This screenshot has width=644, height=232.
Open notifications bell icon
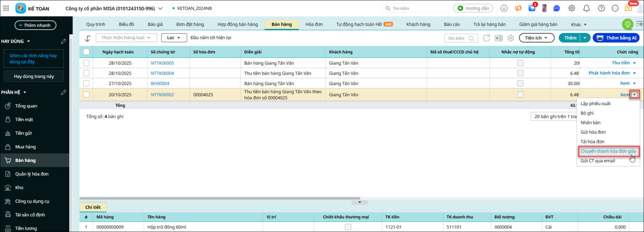click(586, 8)
